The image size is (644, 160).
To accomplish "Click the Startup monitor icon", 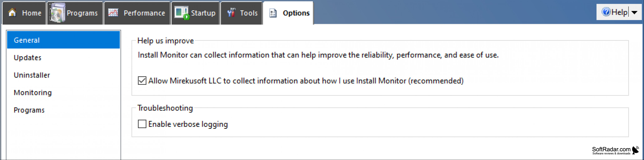I will pyautogui.click(x=182, y=13).
